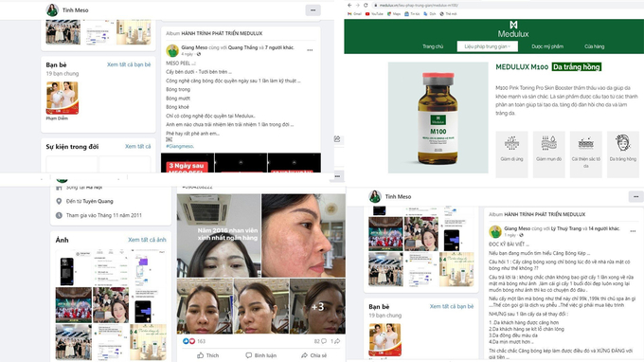
Task: Click the MEDULUX M100 product title
Action: [x=522, y=67]
